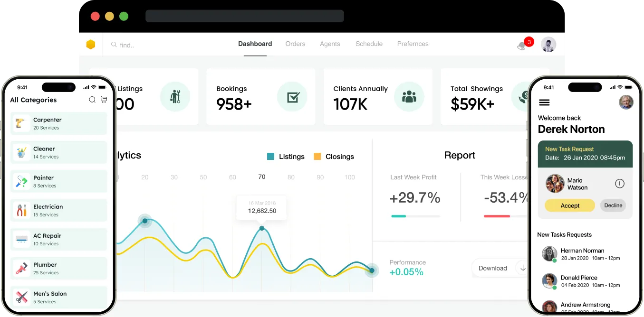The height and width of the screenshot is (317, 644).
Task: Click the Men's Salon scissors icon
Action: coord(21,297)
